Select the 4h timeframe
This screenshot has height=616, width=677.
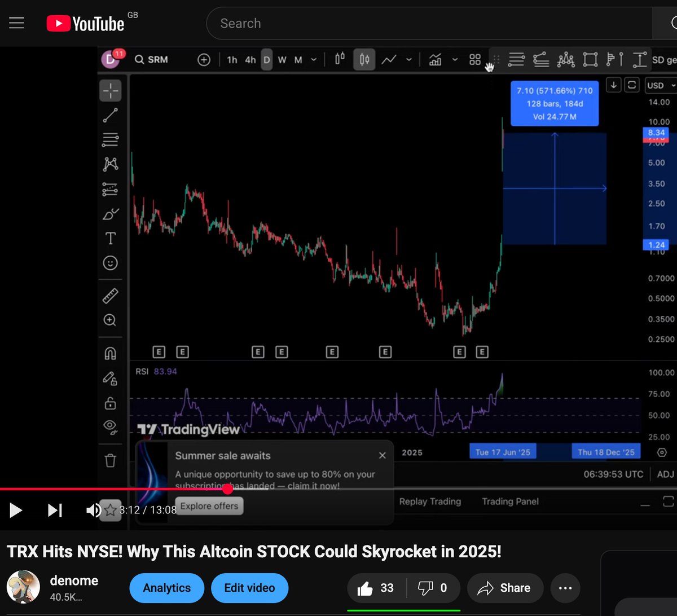click(x=250, y=59)
